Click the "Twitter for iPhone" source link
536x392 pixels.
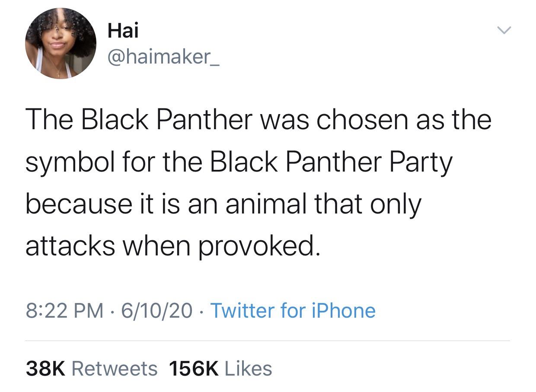(293, 311)
